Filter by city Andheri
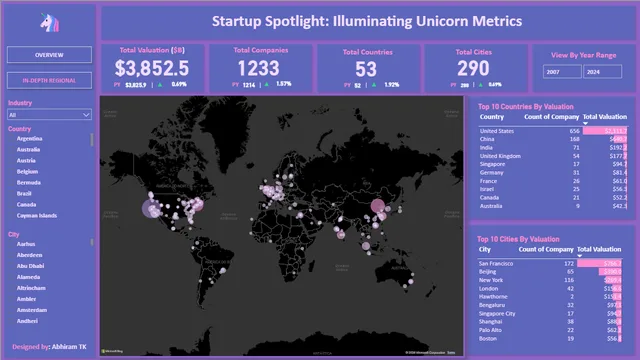 click(x=27, y=321)
